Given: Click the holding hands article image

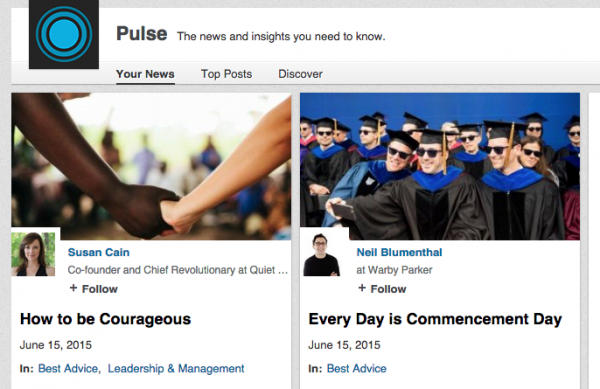Looking at the screenshot, I should click(x=152, y=166).
